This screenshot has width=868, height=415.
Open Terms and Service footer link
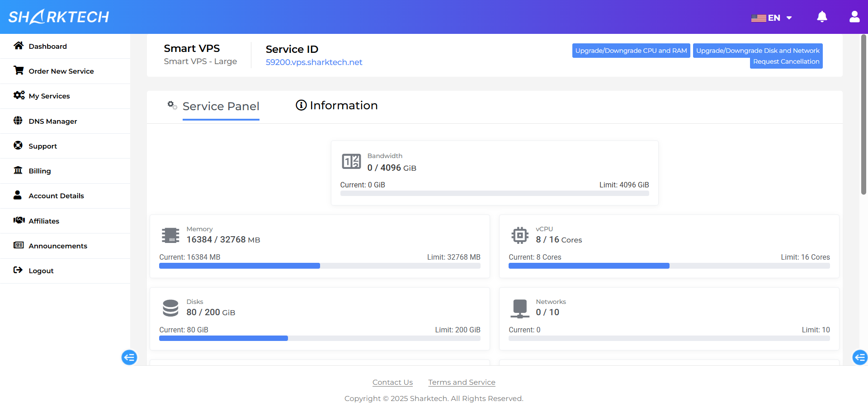pos(462,382)
